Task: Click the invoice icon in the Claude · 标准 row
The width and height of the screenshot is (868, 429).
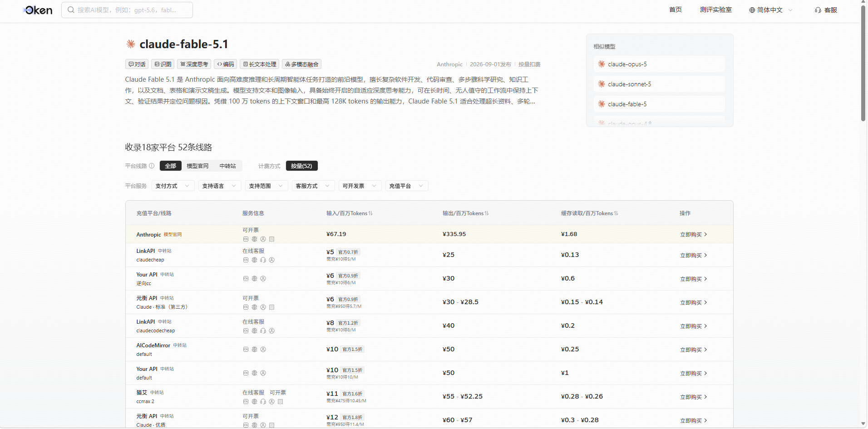Action: [271, 307]
